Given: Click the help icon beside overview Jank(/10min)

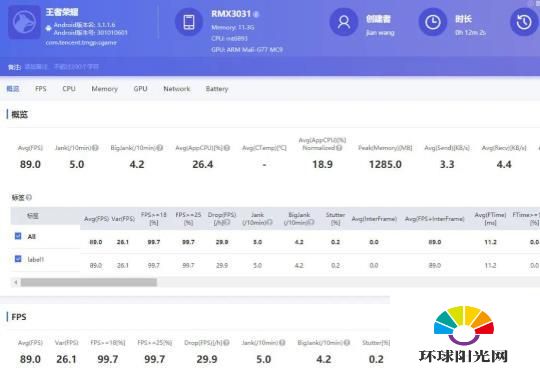Looking at the screenshot, I should tap(95, 148).
